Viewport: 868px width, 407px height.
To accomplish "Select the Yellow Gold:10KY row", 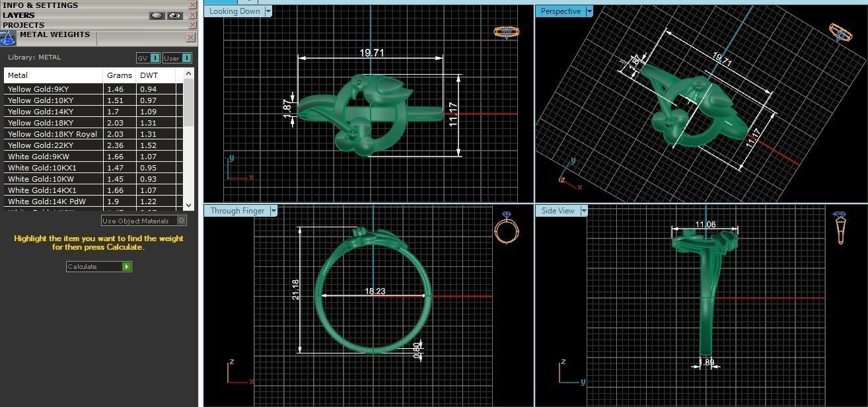I will [94, 100].
